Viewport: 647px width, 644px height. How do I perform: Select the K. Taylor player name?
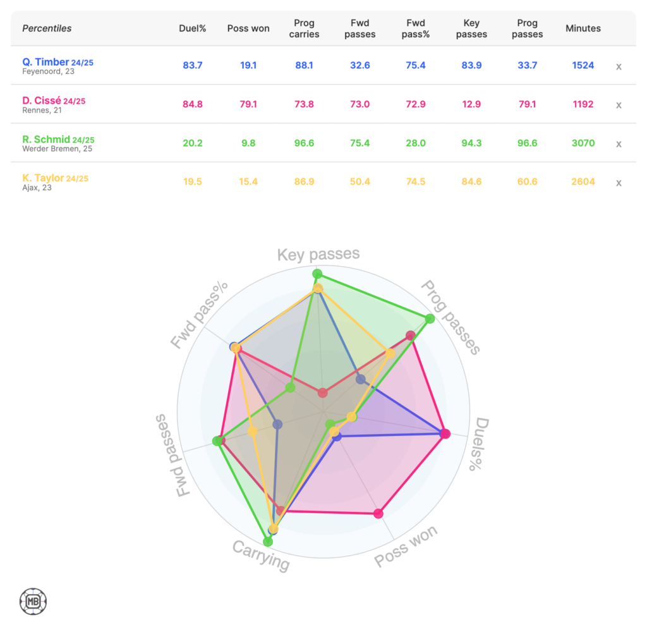click(43, 178)
